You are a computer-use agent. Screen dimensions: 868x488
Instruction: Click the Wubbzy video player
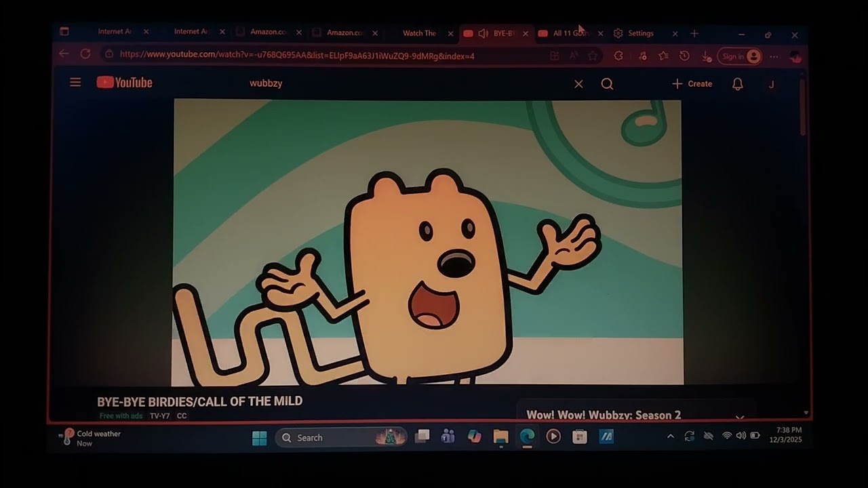(427, 242)
